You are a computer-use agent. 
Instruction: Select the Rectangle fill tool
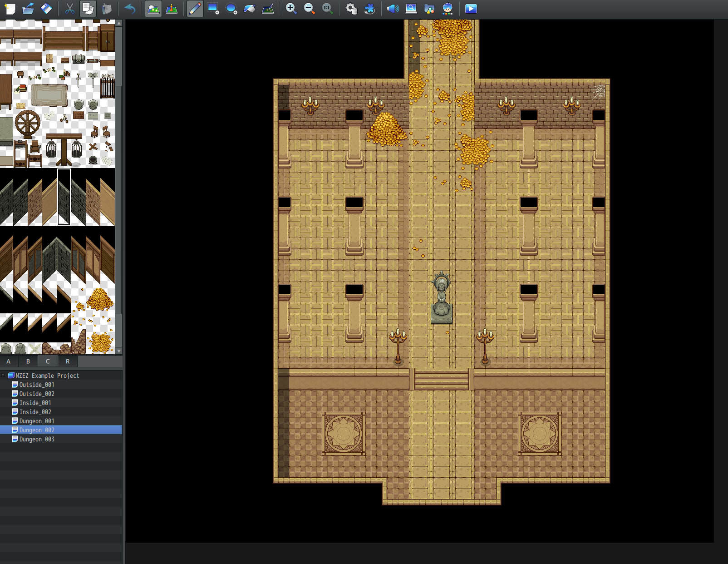pos(213,9)
